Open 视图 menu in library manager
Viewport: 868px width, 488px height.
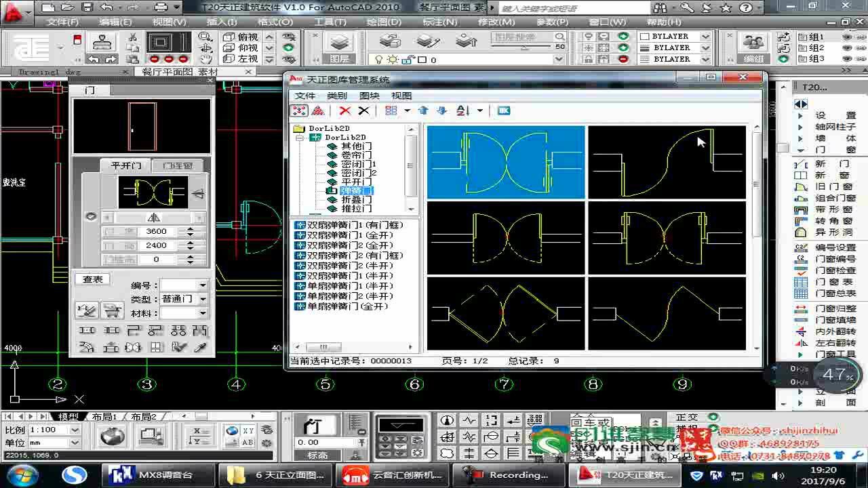click(x=401, y=96)
